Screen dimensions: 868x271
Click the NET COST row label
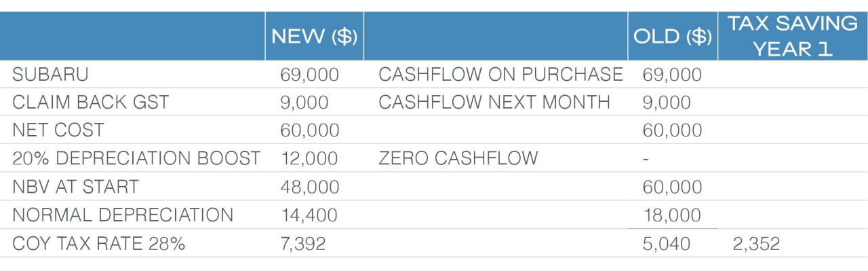(x=58, y=130)
